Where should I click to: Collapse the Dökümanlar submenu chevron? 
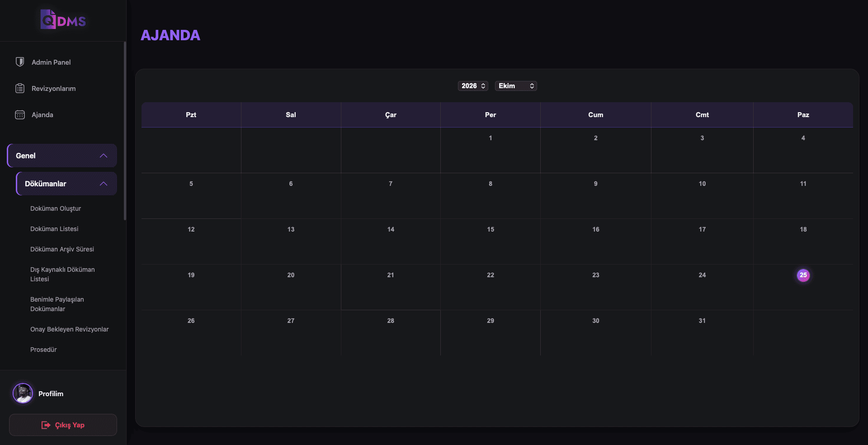coord(104,184)
